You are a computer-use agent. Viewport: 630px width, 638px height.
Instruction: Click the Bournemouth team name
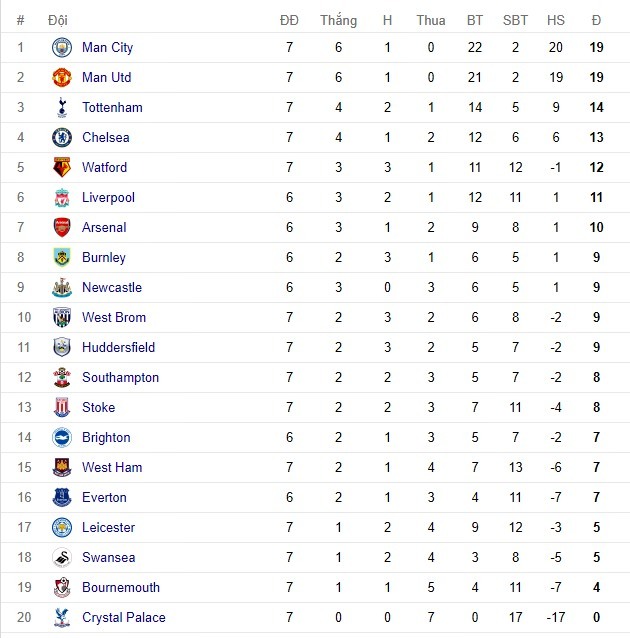click(x=120, y=587)
